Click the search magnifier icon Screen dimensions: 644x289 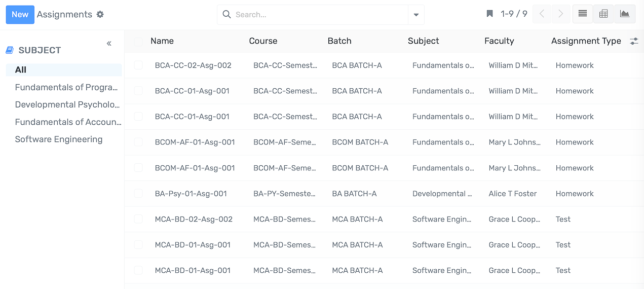(226, 15)
